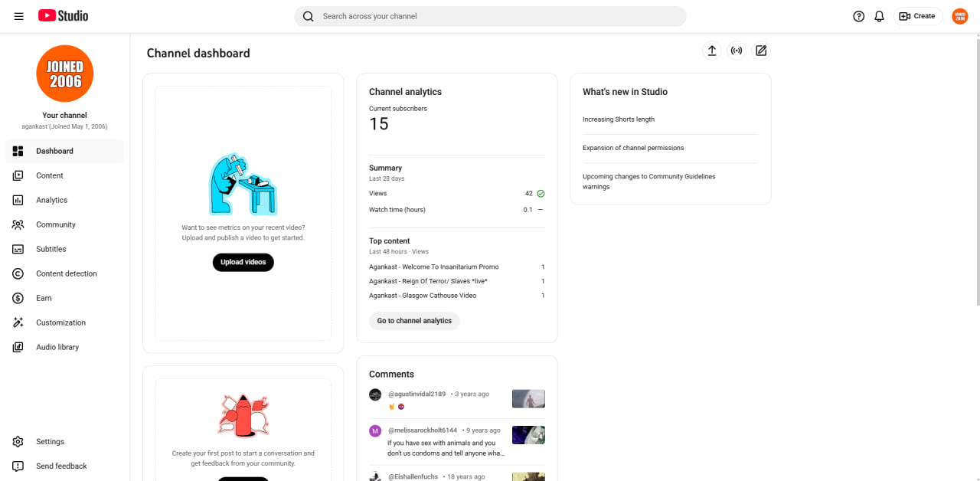Open the Increasing Shorts length news item

pyautogui.click(x=619, y=119)
